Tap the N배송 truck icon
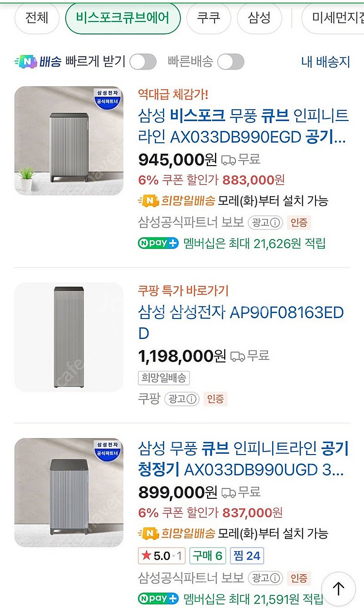 tap(26, 62)
